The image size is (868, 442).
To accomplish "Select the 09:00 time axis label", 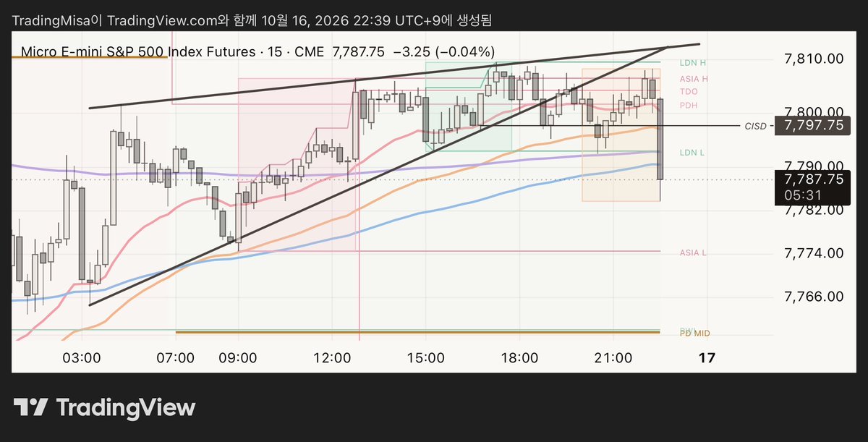I will [x=238, y=357].
